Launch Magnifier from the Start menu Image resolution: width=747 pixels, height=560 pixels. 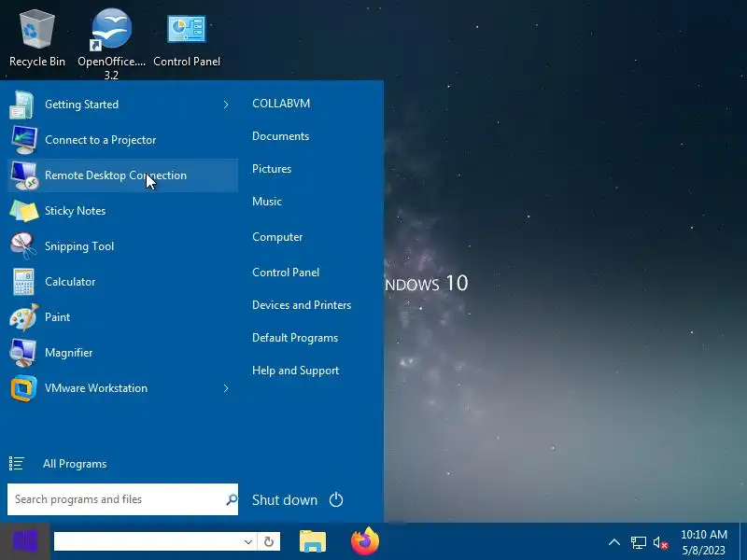pyautogui.click(x=122, y=353)
